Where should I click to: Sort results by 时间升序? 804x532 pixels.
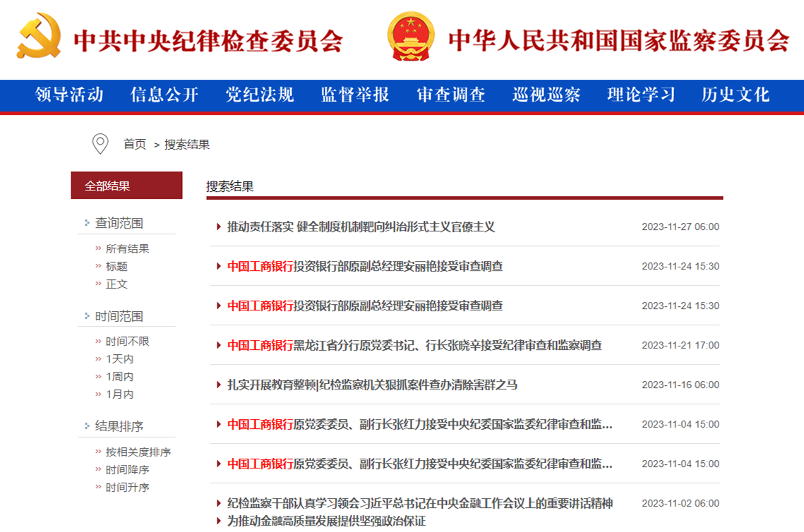127,488
